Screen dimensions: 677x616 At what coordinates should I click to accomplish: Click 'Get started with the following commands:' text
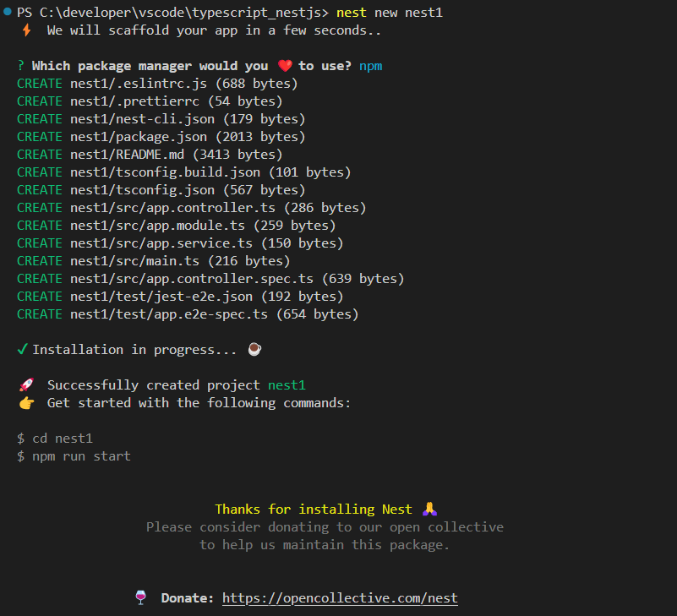click(199, 403)
